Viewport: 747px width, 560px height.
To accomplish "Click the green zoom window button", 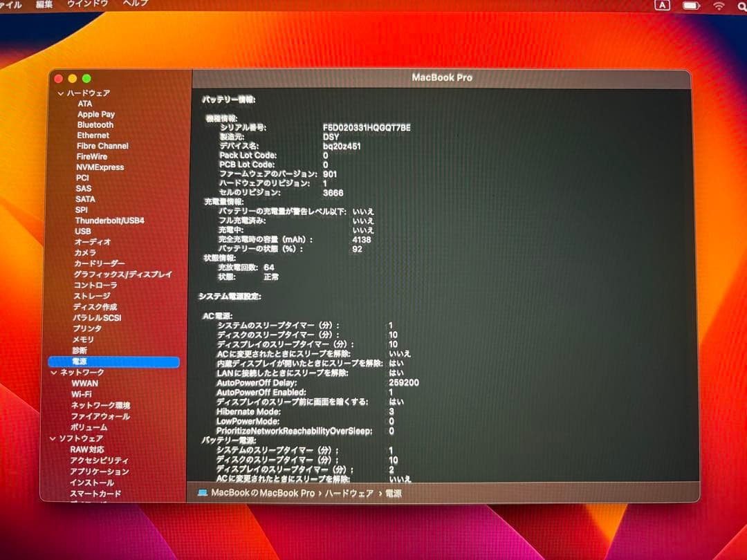I will point(86,79).
